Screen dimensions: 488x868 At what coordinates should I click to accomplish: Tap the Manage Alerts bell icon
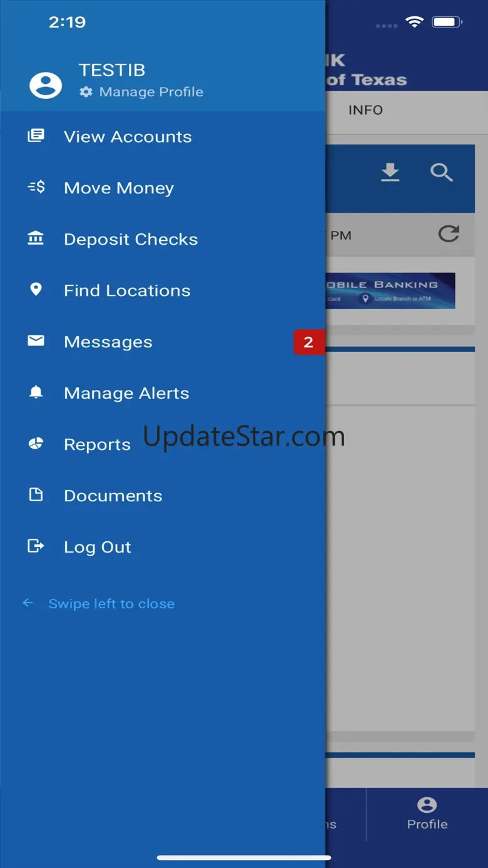pyautogui.click(x=36, y=392)
